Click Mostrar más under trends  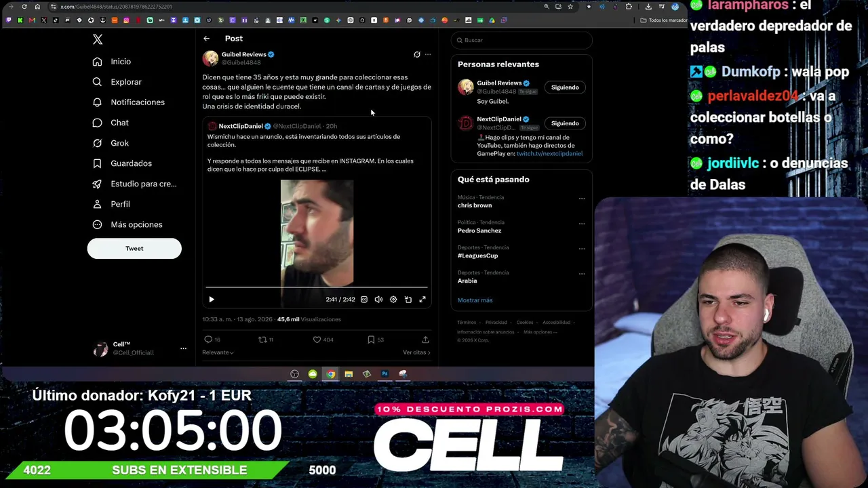(x=475, y=300)
